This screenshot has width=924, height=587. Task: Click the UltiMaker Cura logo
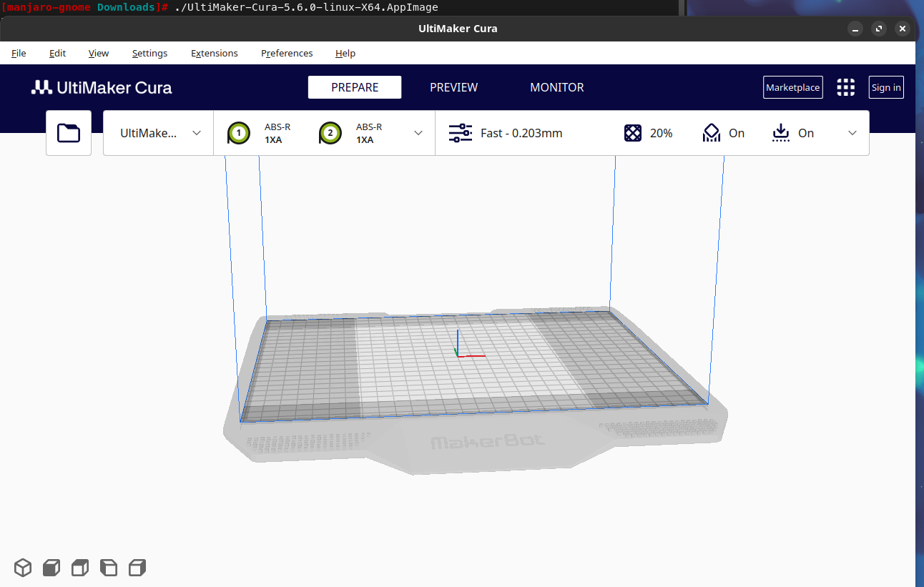tap(102, 87)
